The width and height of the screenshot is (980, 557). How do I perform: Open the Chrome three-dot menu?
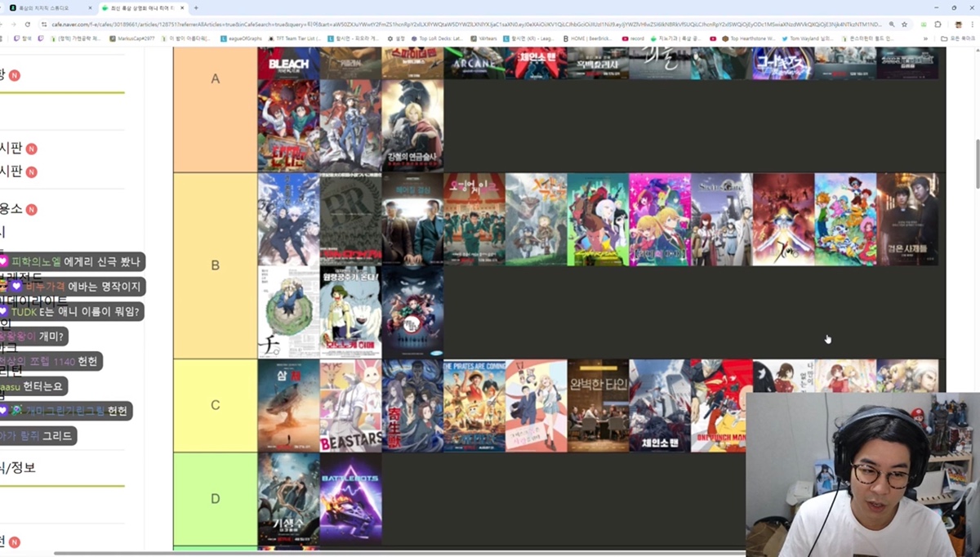[x=972, y=25]
